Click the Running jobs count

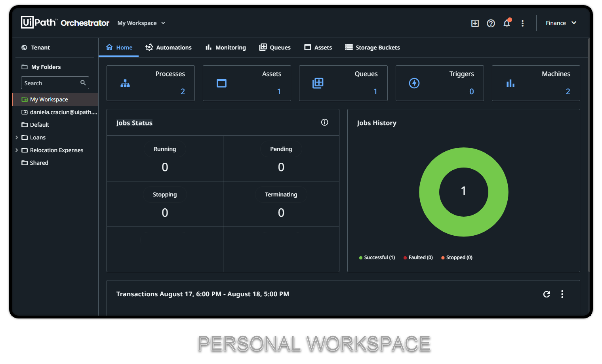click(x=165, y=167)
